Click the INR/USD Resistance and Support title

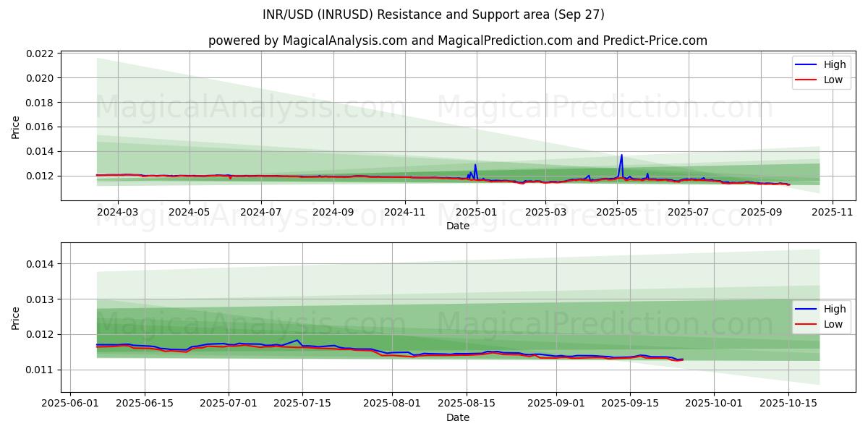tap(434, 14)
